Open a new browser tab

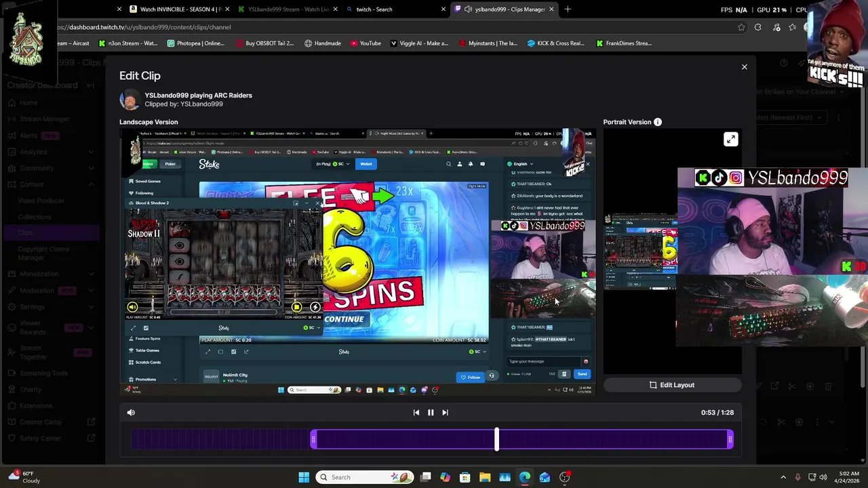(x=568, y=9)
